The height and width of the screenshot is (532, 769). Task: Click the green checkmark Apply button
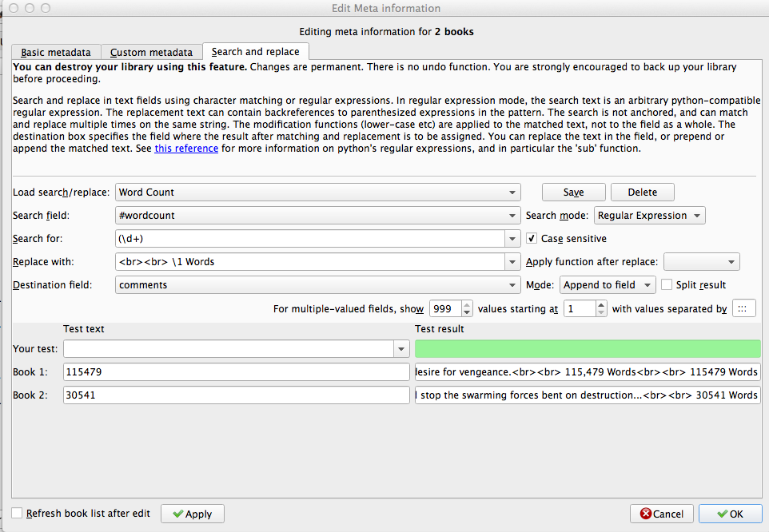[x=192, y=514]
